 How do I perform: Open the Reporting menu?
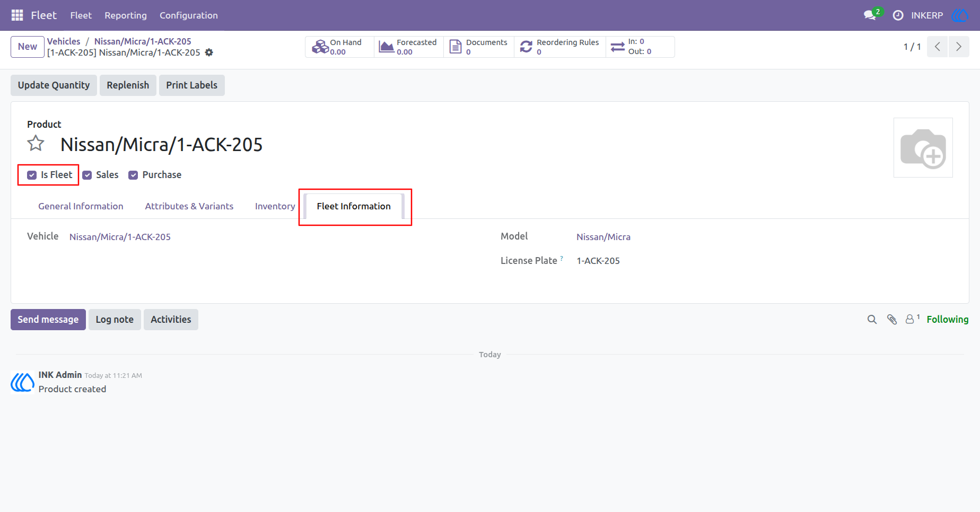click(x=126, y=15)
